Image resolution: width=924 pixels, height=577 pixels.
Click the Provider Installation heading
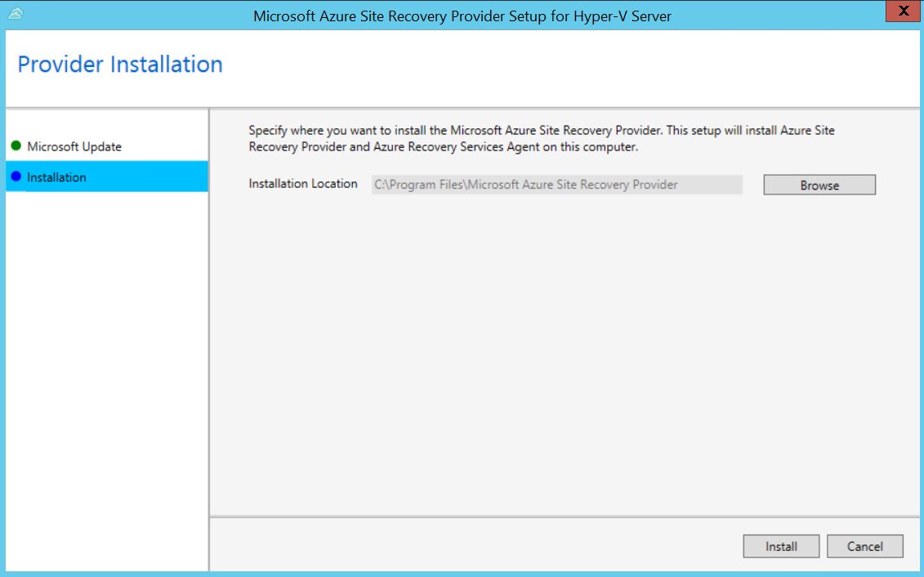pos(120,65)
